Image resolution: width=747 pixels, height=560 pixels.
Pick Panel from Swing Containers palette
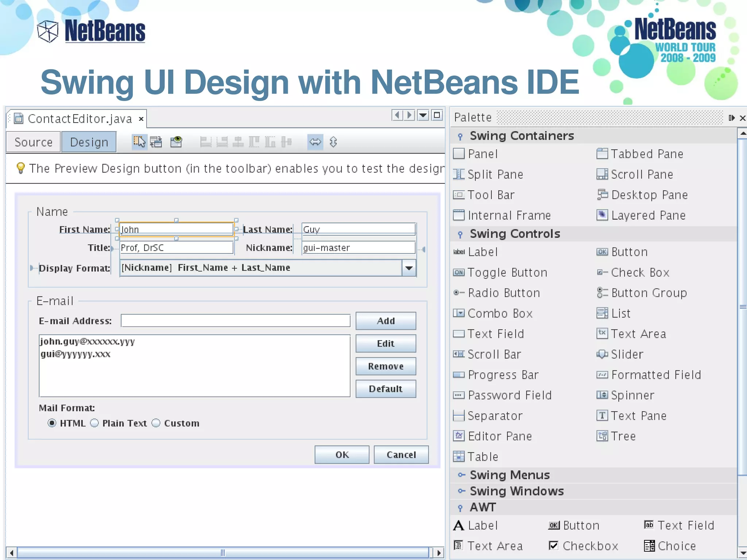[x=476, y=154]
